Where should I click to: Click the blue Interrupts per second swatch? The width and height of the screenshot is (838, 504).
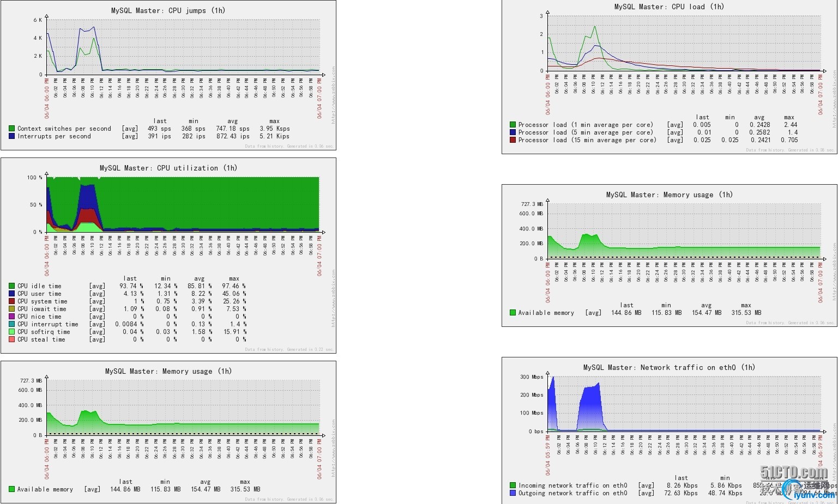tap(11, 136)
